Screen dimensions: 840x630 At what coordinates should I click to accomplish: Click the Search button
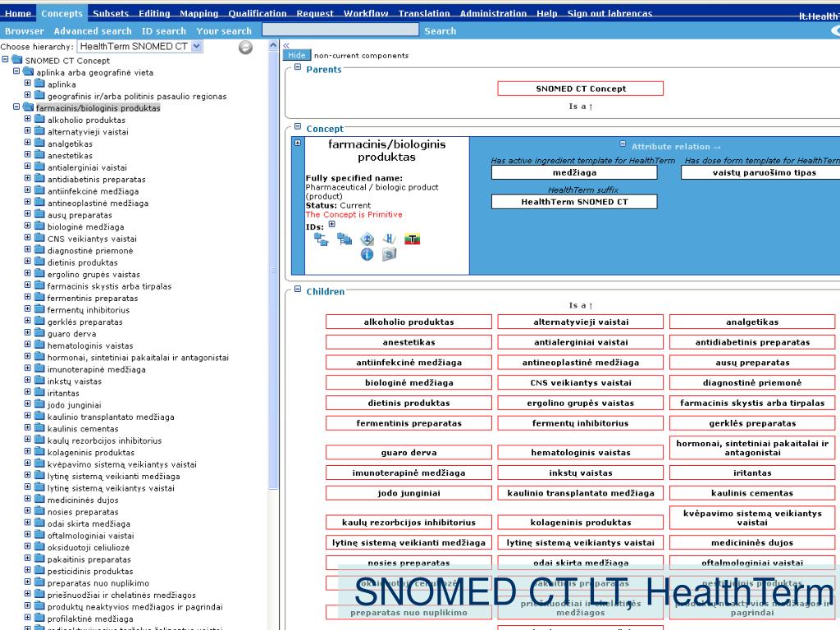440,31
